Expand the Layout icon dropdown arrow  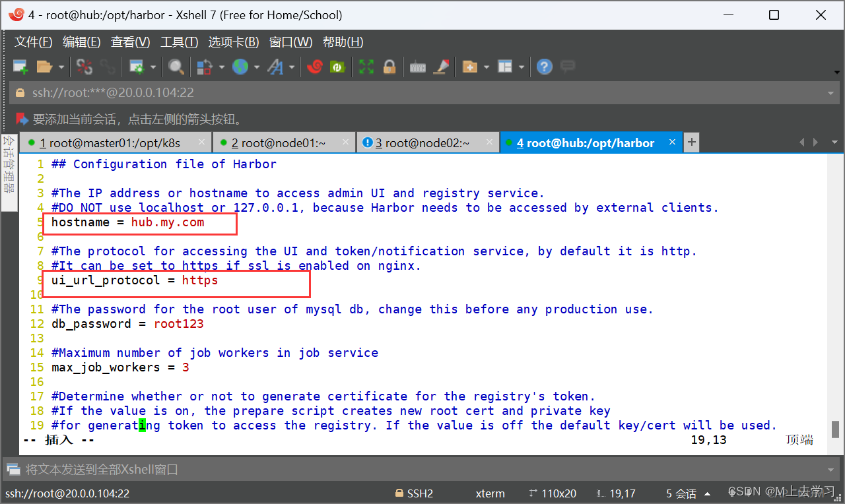[x=522, y=67]
